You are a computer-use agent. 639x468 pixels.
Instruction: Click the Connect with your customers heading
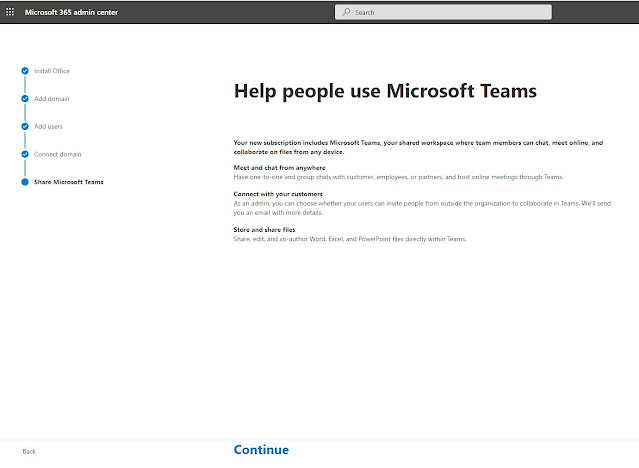pos(278,194)
